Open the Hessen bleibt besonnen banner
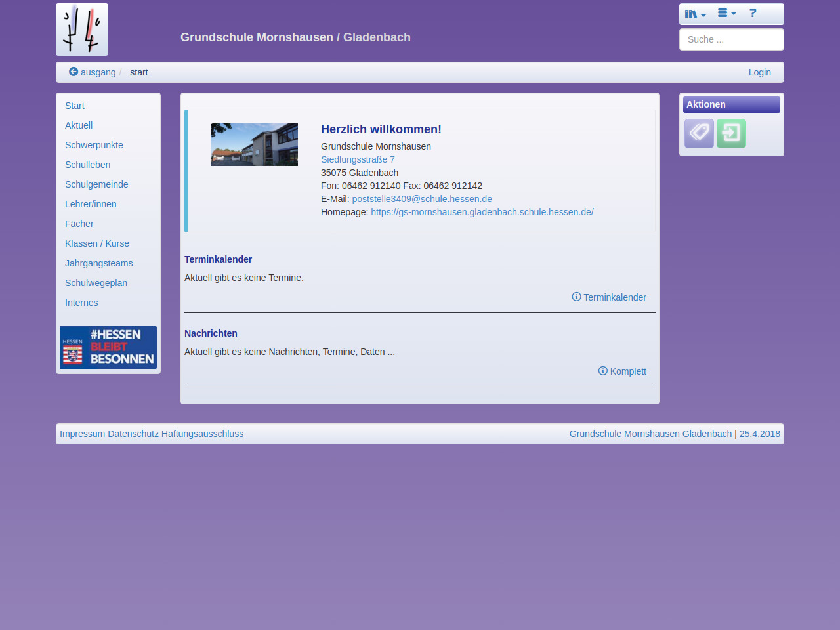 (108, 347)
